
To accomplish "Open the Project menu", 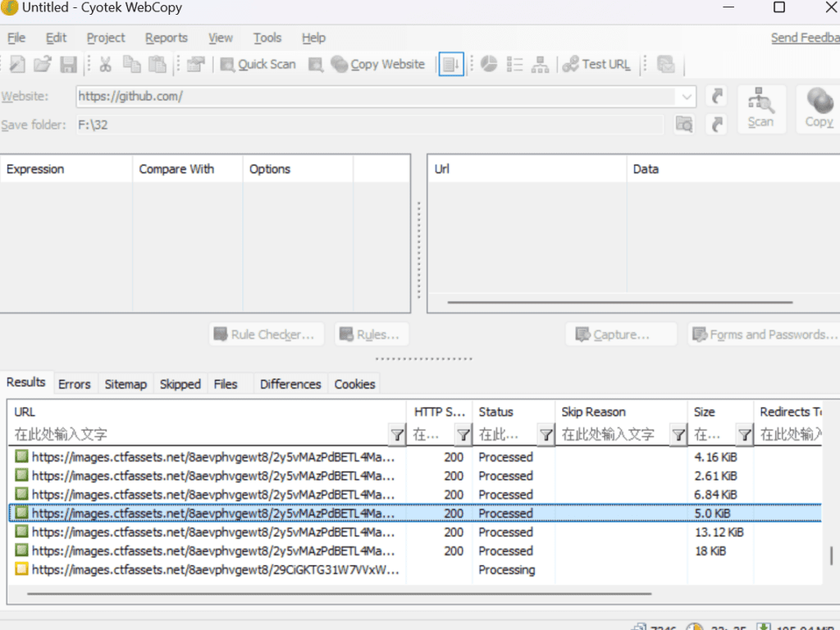I will pos(106,38).
